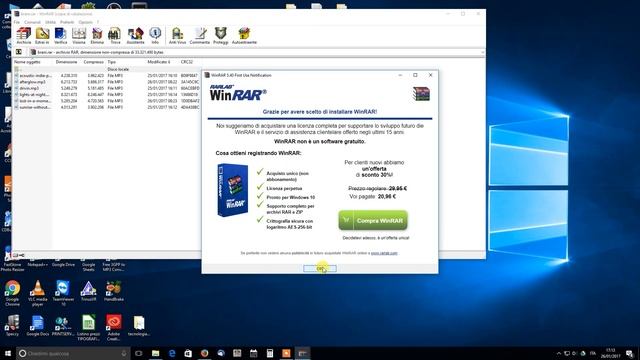Select the afterglow.mp3 file row
640x360 pixels.
click(107, 82)
